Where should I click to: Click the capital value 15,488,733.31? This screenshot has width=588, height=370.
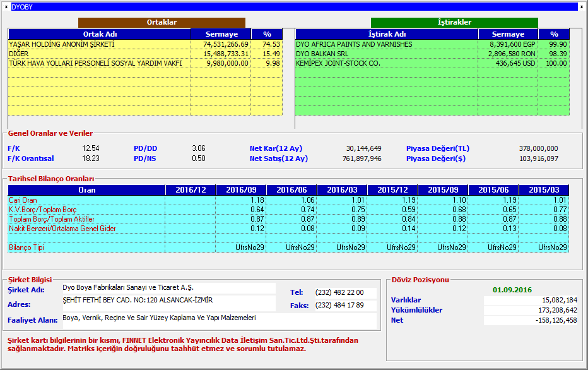tap(225, 54)
